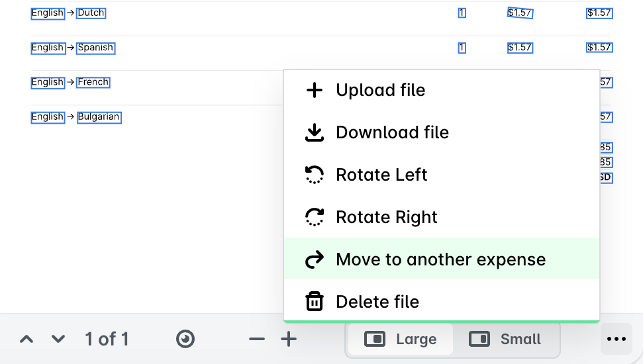Select unit price $1.57 in Dutch row
This screenshot has height=364, width=643.
[x=520, y=13]
